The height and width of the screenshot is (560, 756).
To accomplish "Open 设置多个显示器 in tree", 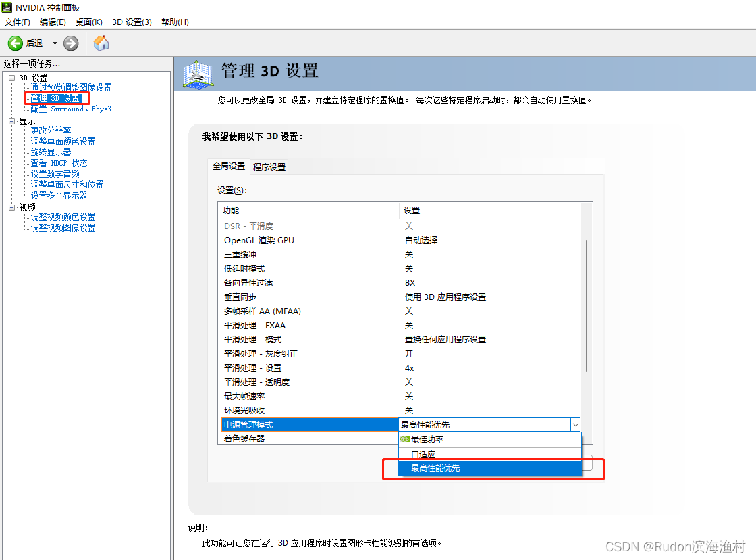I will click(59, 195).
